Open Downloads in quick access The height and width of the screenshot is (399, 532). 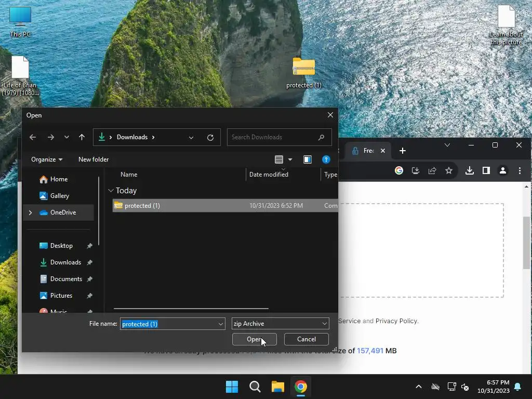click(65, 262)
